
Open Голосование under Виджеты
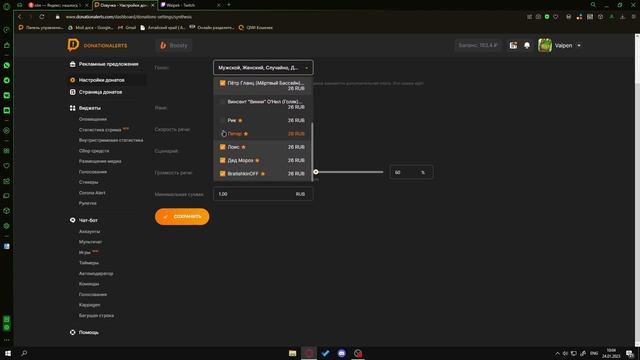(x=93, y=172)
